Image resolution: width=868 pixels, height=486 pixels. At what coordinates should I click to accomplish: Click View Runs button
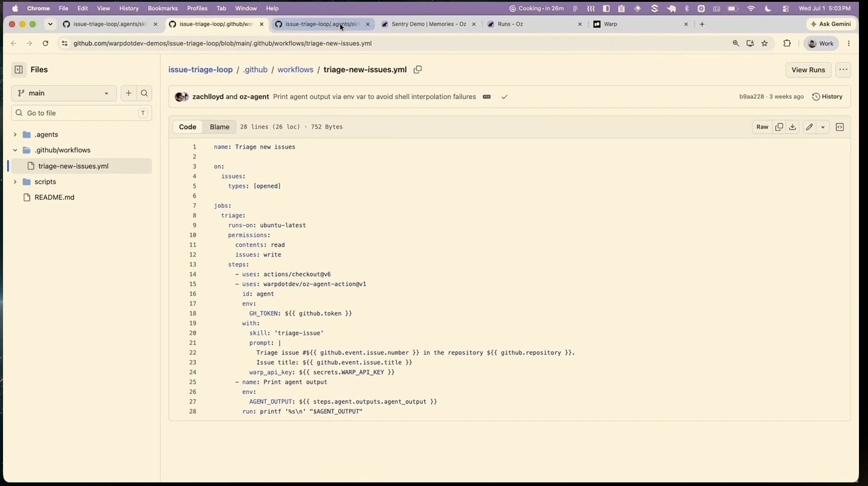click(808, 70)
